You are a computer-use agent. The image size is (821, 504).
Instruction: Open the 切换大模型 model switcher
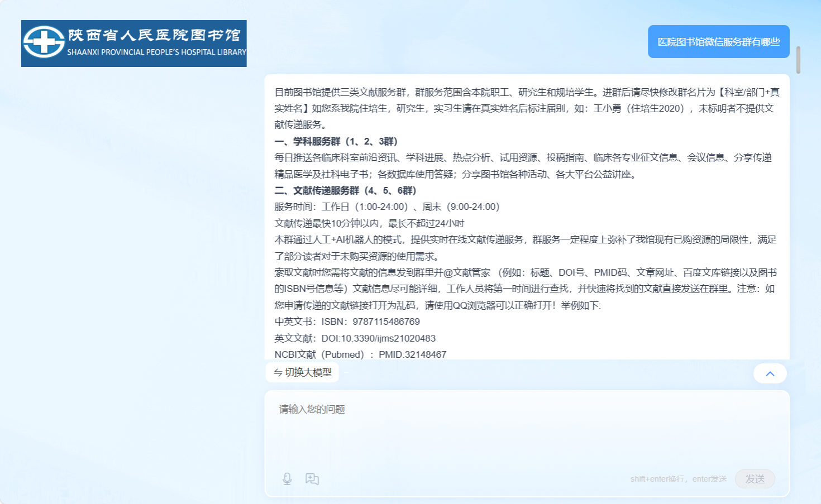tap(303, 372)
